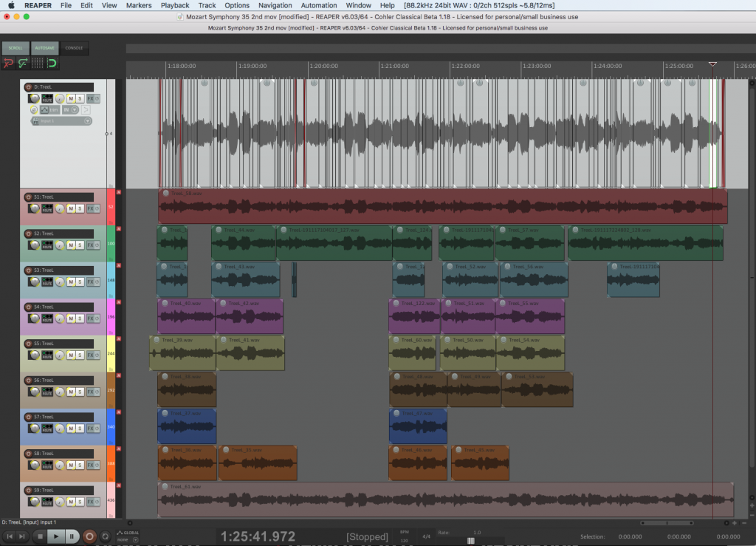Screen dimensions: 756x546
Task: Pause playback in the transport bar
Action: coord(72,536)
